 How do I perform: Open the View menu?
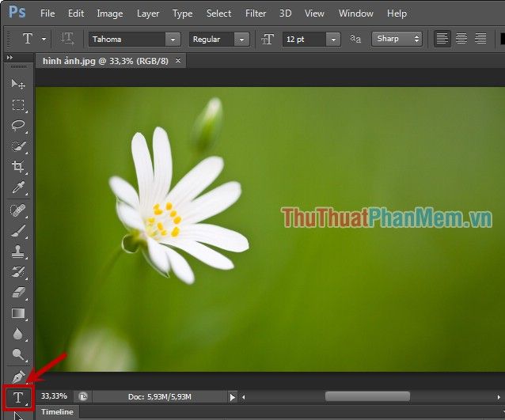[314, 13]
